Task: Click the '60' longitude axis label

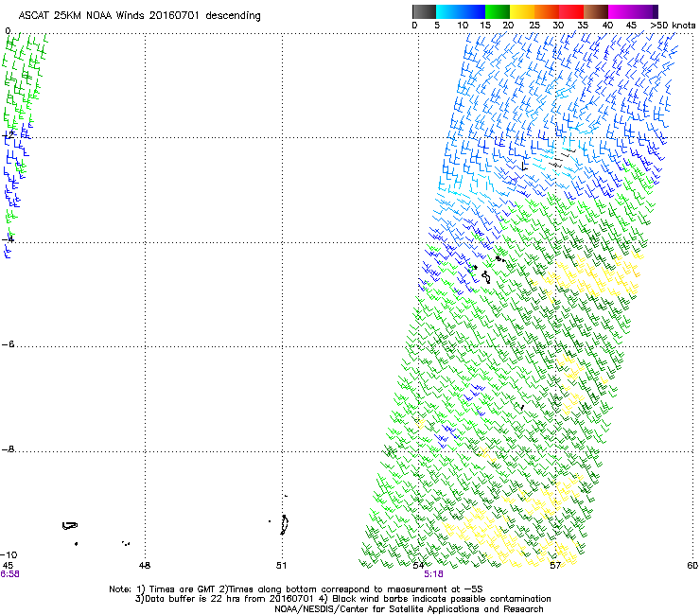Action: pyautogui.click(x=692, y=566)
